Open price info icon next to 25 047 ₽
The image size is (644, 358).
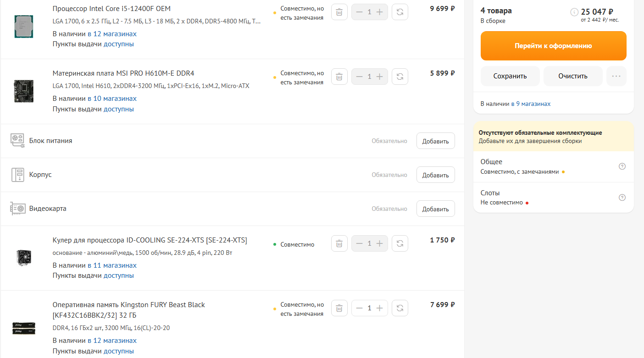pos(574,12)
